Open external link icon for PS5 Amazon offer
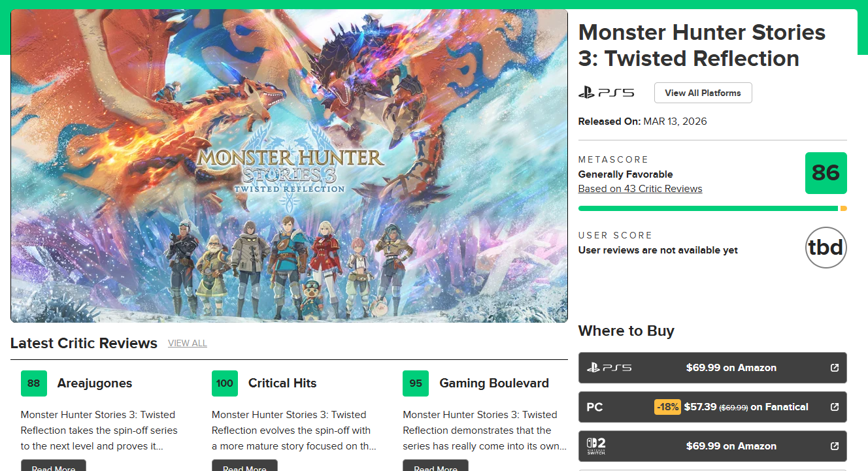This screenshot has width=868, height=471. pyautogui.click(x=834, y=368)
